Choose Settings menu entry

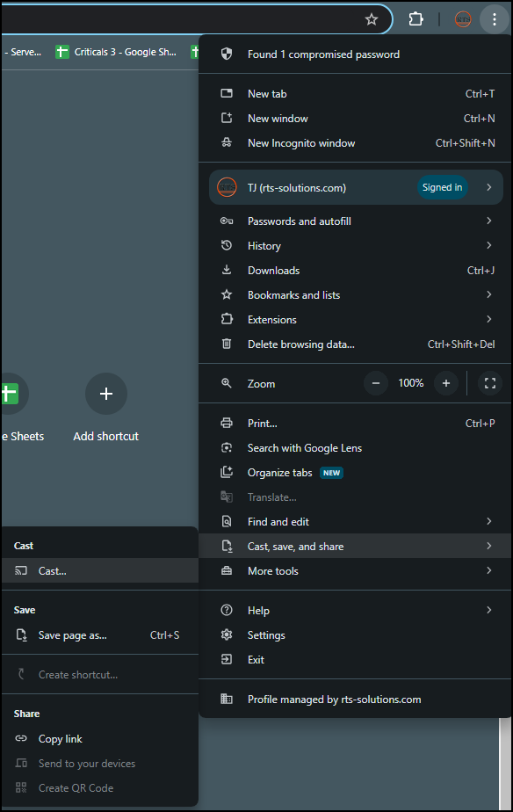tap(355, 634)
